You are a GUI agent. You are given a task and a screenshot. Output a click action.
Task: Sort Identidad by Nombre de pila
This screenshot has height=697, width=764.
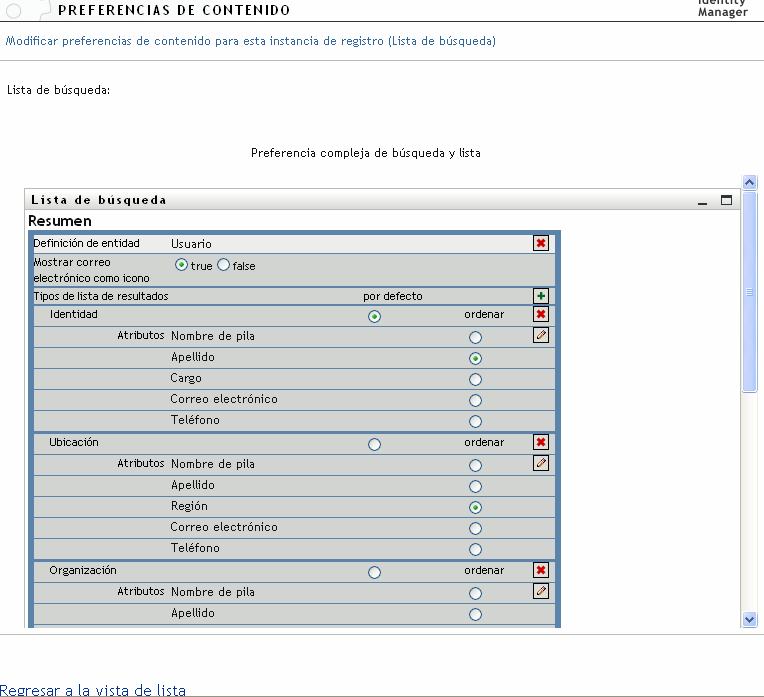point(476,337)
